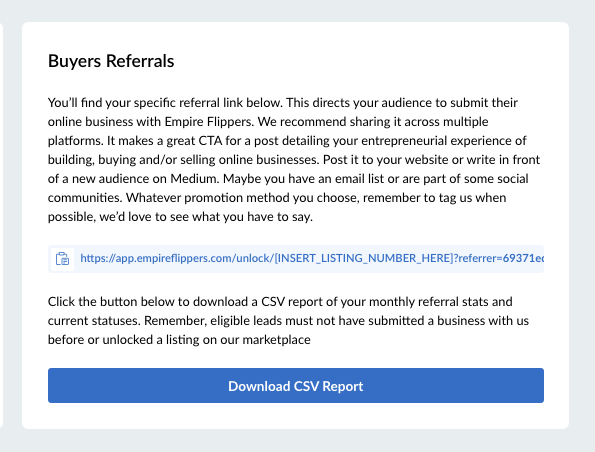The image size is (595, 452).
Task: Click the adjacent card edge on the left
Action: coord(2,225)
